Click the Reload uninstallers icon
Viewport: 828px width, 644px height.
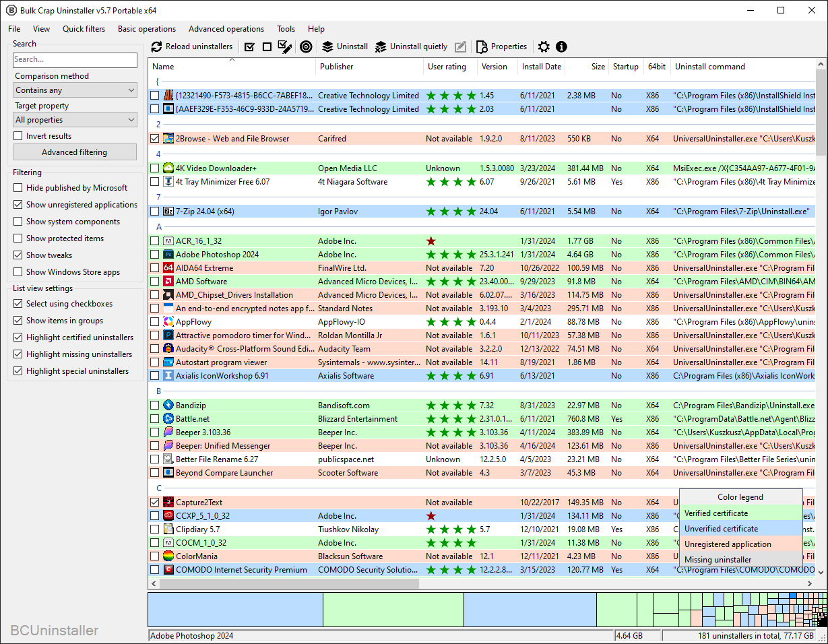click(157, 47)
